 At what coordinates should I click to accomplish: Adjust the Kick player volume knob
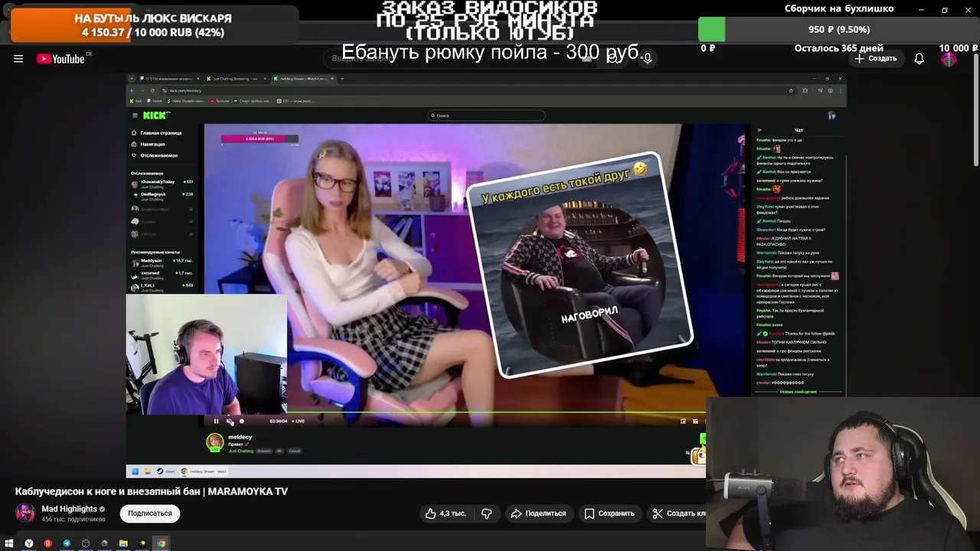tap(242, 421)
